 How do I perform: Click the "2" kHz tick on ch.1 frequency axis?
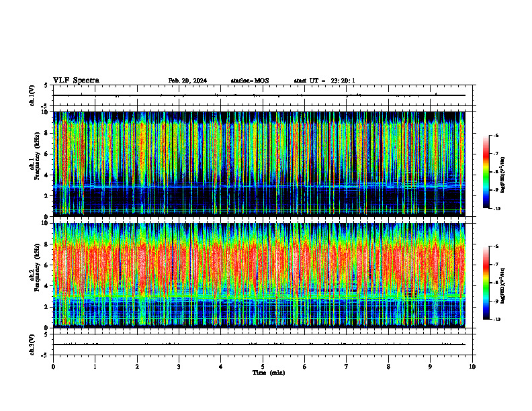point(47,195)
